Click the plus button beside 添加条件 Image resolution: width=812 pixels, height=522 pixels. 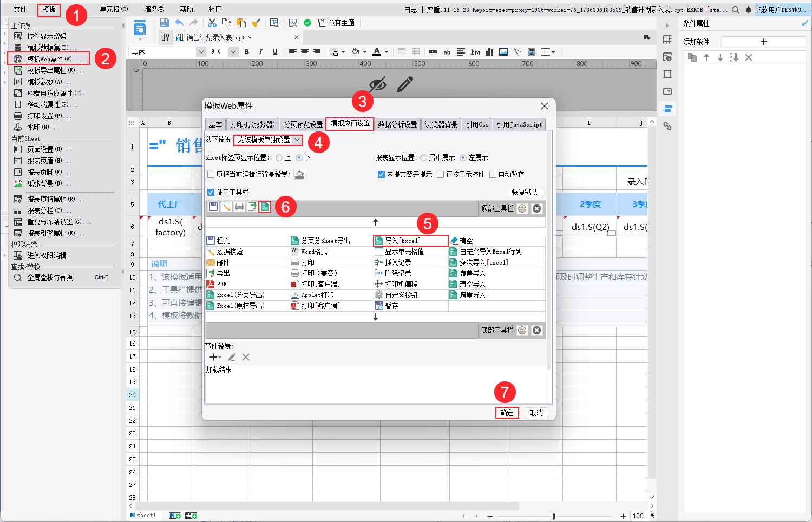pyautogui.click(x=764, y=42)
